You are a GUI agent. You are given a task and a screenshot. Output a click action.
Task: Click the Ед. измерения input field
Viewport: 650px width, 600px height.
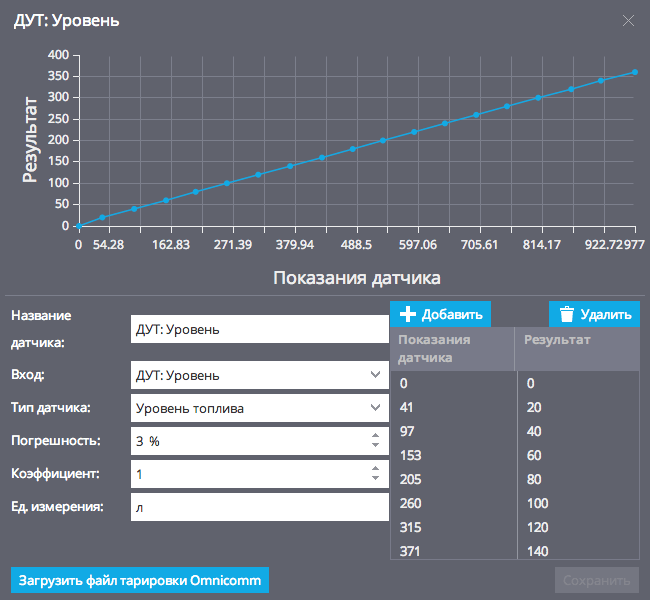pyautogui.click(x=260, y=507)
